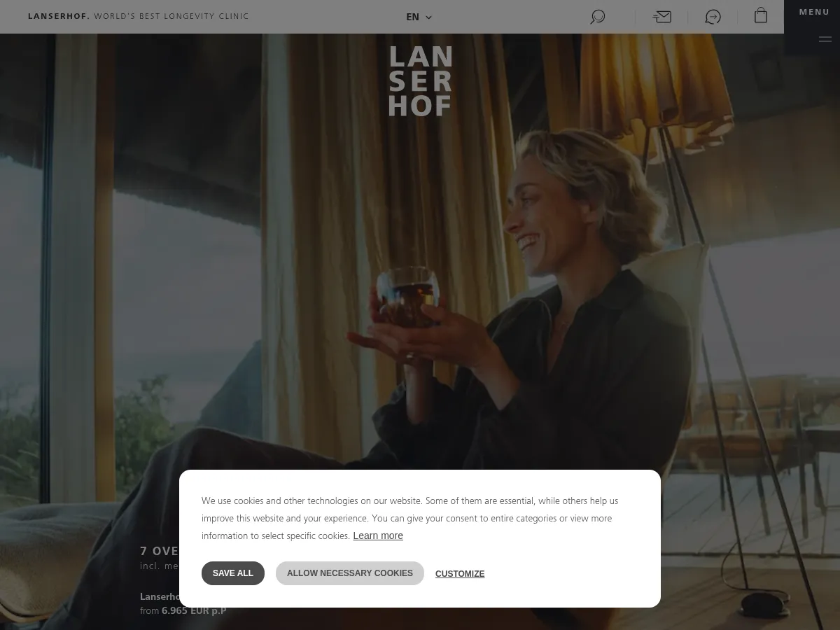This screenshot has height=630, width=840.
Task: Open the MENU panel
Action: point(814,12)
